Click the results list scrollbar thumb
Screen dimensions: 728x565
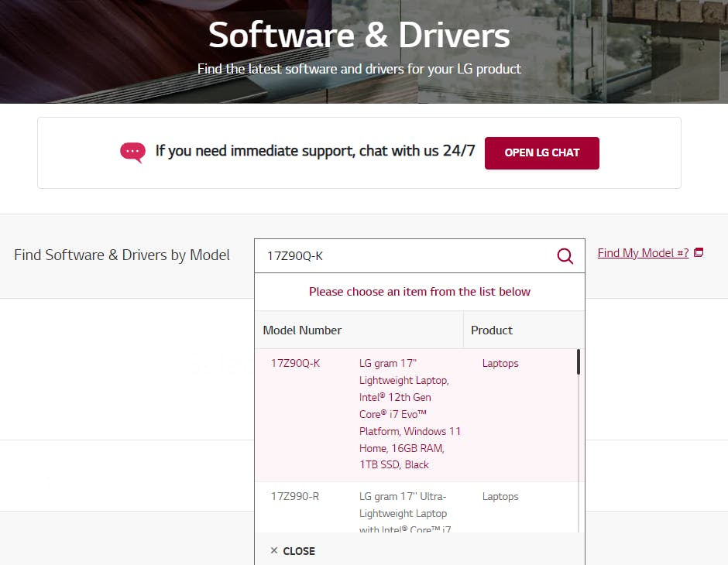579,361
